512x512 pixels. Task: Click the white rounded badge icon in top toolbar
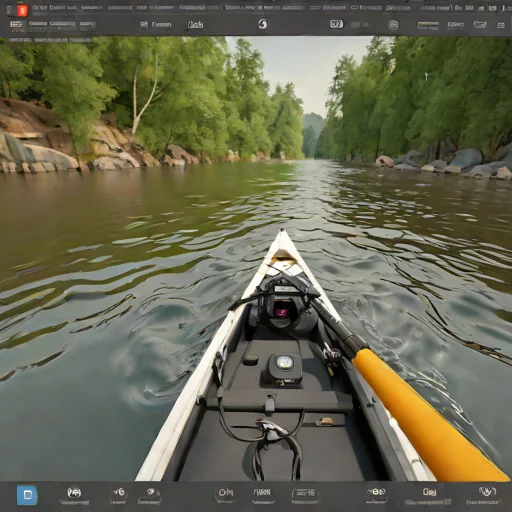pyautogui.click(x=336, y=24)
